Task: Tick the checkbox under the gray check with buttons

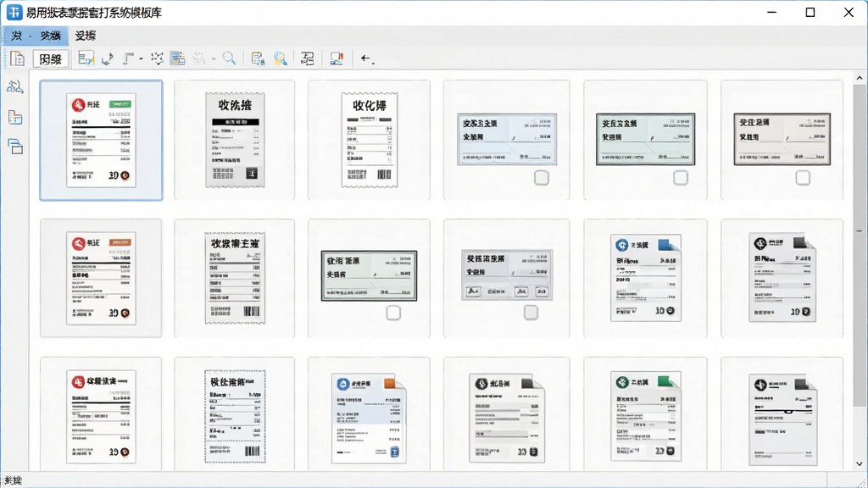Action: point(531,313)
